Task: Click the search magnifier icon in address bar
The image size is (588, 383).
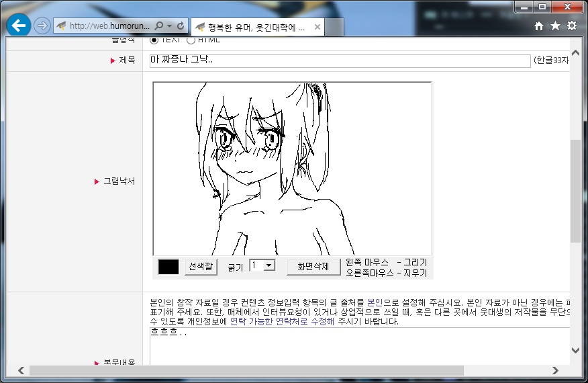Action: pyautogui.click(x=159, y=26)
